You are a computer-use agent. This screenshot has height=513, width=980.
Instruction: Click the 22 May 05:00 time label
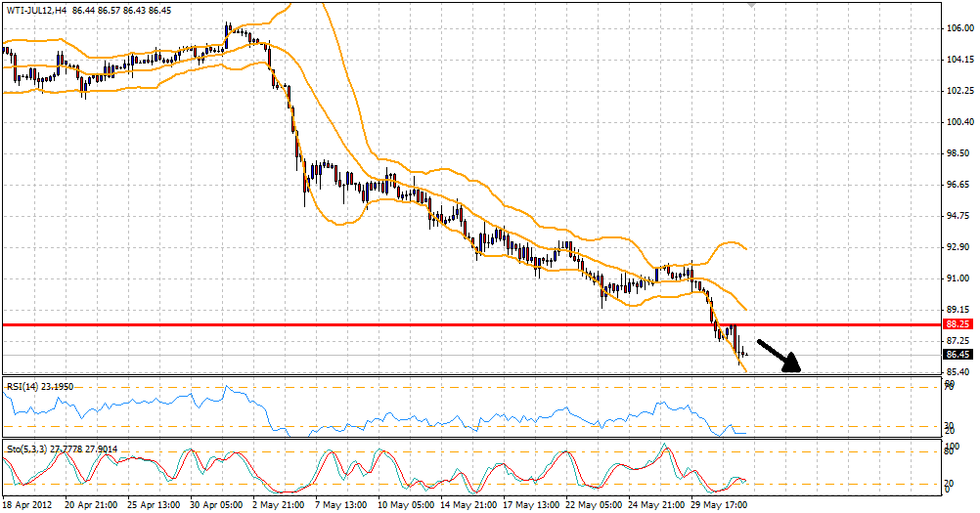click(x=594, y=504)
